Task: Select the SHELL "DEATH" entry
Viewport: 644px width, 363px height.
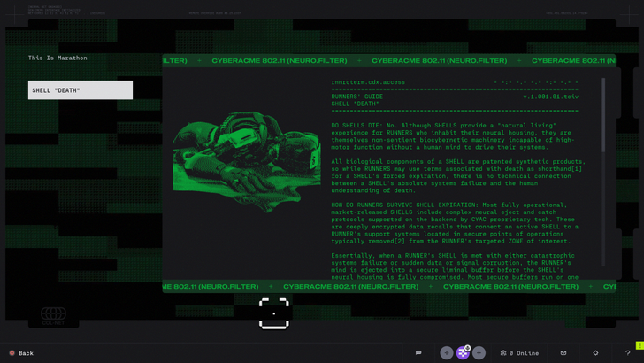Action: click(80, 90)
